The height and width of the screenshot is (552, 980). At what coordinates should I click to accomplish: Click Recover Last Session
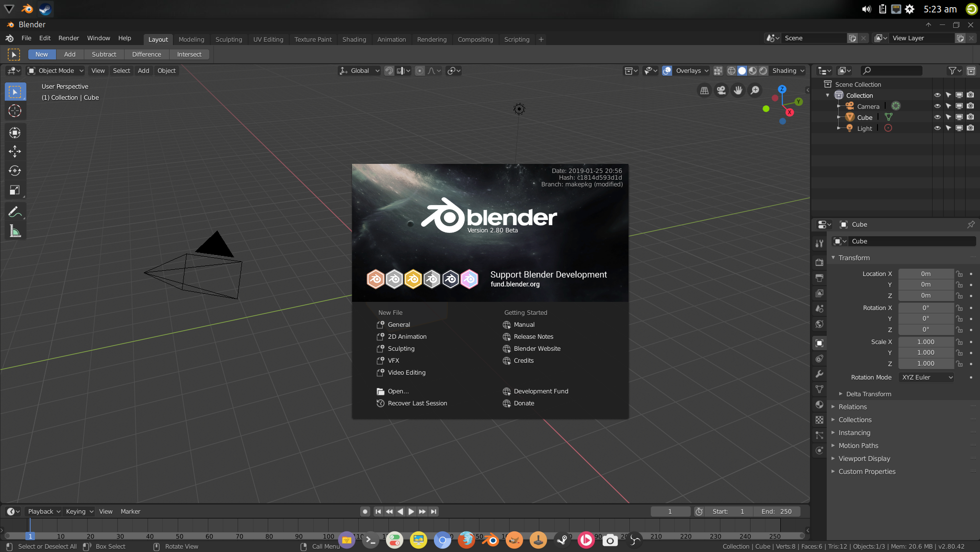pyautogui.click(x=417, y=403)
